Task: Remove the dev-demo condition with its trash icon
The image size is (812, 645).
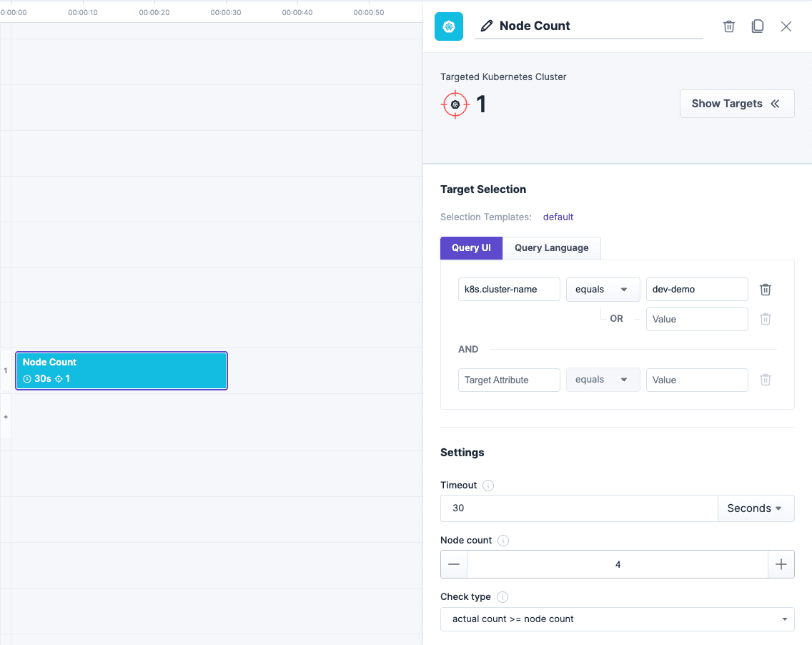Action: click(x=765, y=289)
